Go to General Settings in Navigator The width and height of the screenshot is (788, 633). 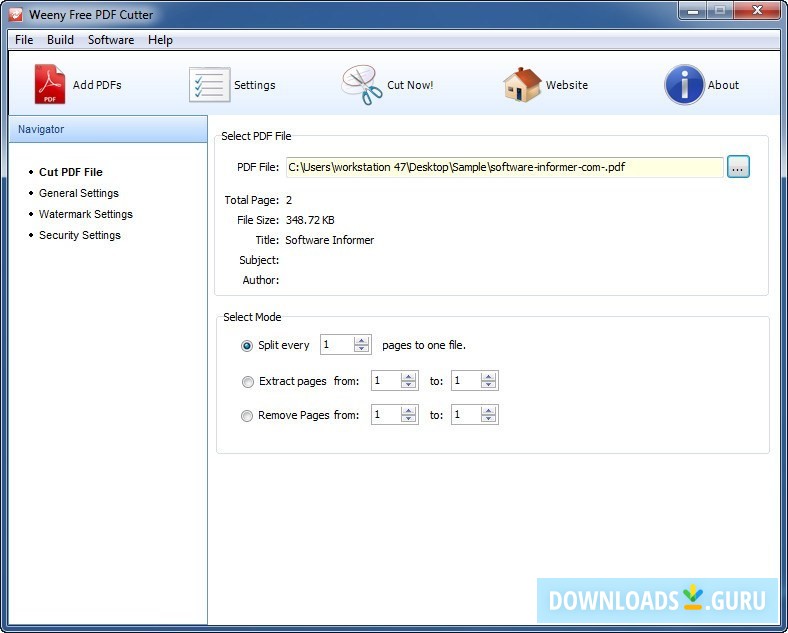coord(79,193)
